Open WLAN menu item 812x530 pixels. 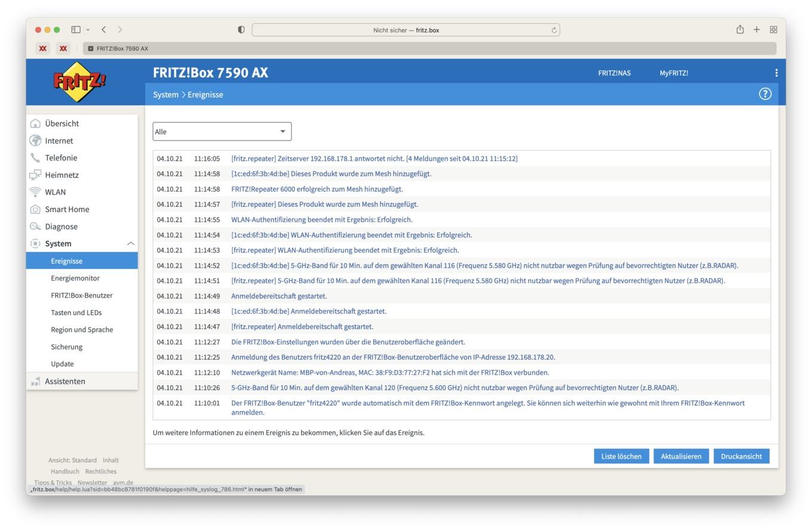(x=56, y=192)
